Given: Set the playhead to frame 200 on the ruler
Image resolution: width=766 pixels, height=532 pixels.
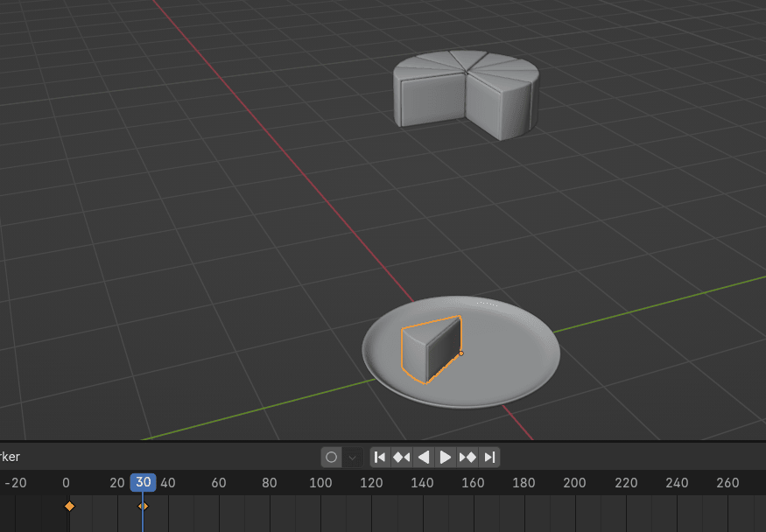Looking at the screenshot, I should pos(574,483).
